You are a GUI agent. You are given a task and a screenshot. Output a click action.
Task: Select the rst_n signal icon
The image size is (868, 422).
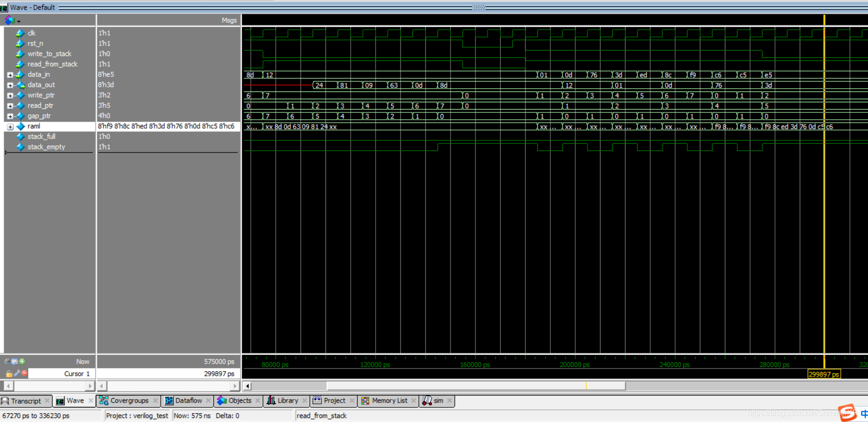click(x=20, y=43)
